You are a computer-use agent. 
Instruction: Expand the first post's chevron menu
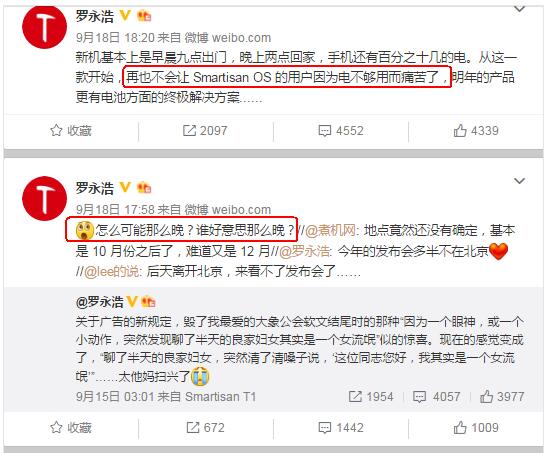tap(519, 8)
